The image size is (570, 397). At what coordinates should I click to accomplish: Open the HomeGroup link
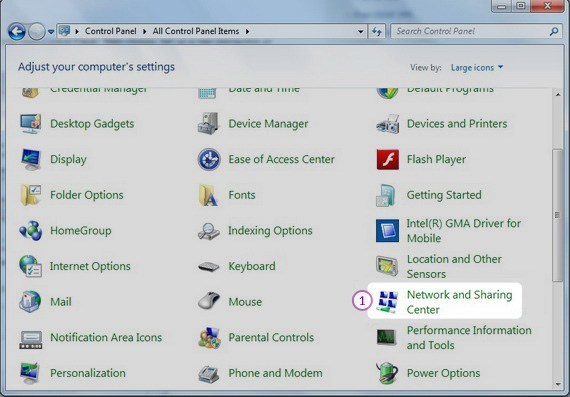point(81,230)
